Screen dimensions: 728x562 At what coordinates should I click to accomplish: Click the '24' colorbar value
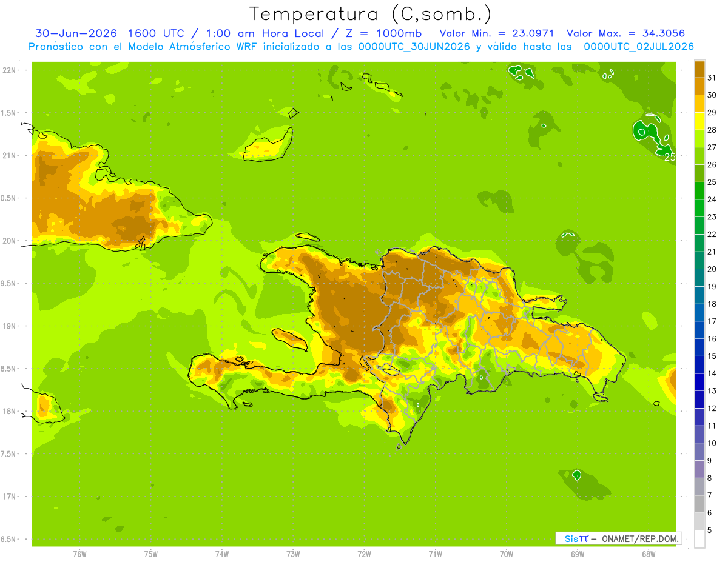click(x=713, y=199)
